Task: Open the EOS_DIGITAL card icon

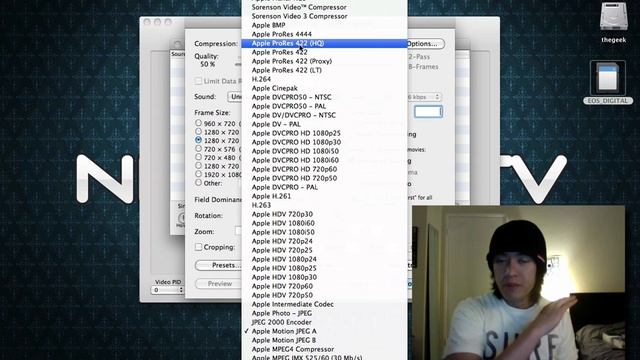Action: click(x=607, y=78)
